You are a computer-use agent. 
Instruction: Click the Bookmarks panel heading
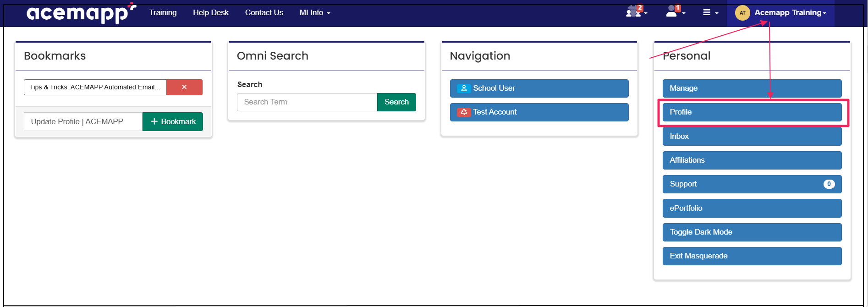coord(55,56)
